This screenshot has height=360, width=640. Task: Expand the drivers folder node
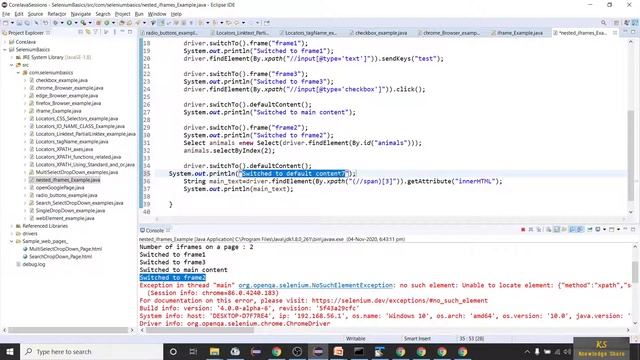11,233
